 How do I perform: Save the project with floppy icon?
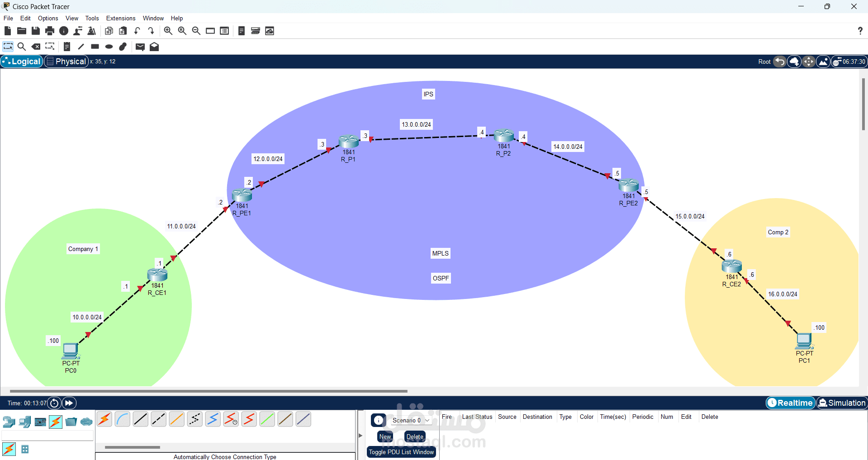click(36, 31)
